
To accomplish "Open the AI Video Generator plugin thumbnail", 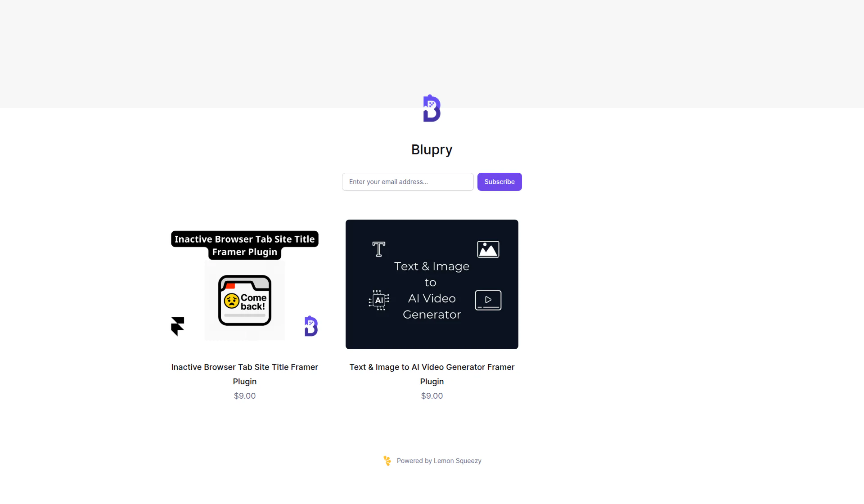I will tap(432, 284).
